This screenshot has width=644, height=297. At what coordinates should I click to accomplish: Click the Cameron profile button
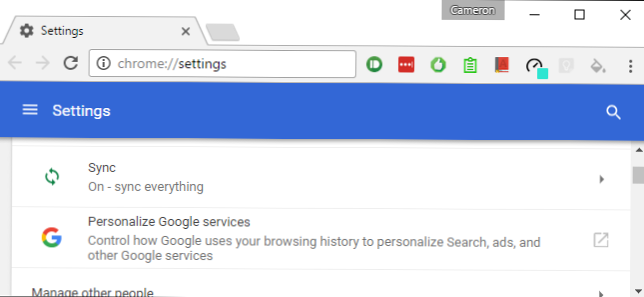click(x=473, y=10)
